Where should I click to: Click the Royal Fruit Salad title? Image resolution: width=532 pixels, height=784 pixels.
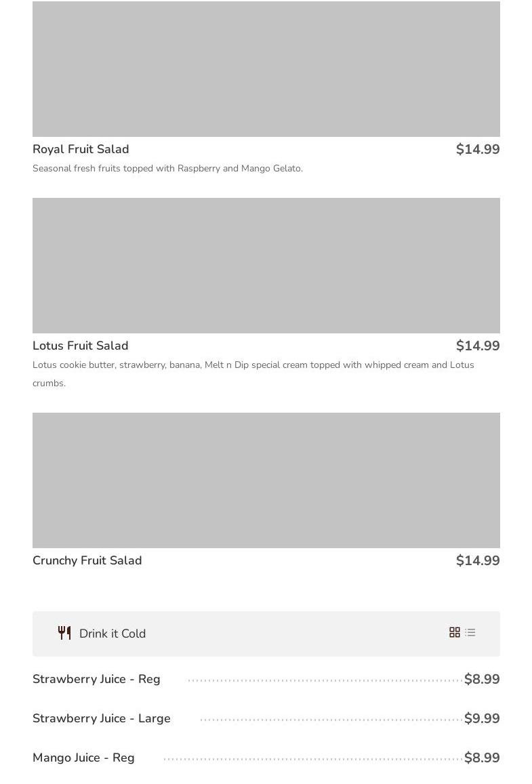click(x=81, y=149)
